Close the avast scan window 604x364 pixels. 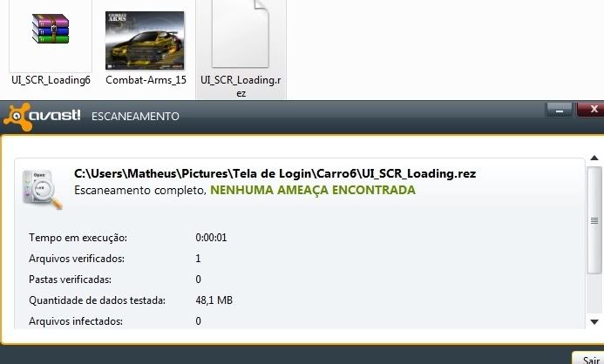(x=591, y=110)
